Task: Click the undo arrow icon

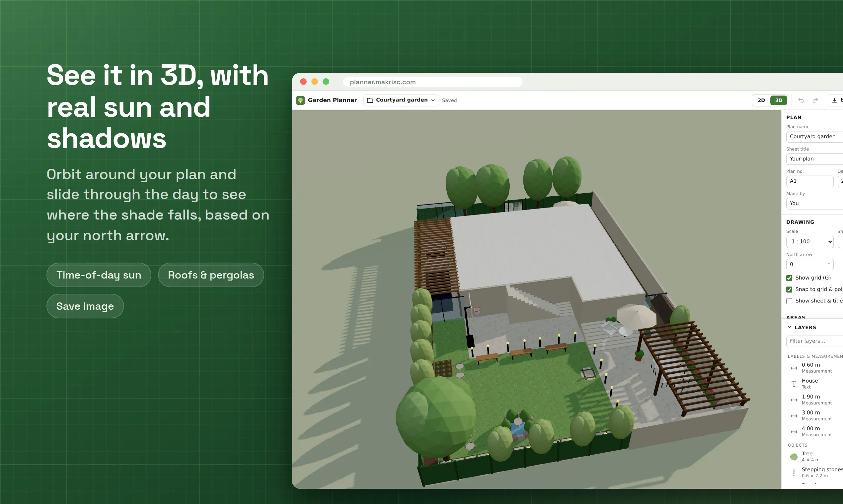Action: 801,100
